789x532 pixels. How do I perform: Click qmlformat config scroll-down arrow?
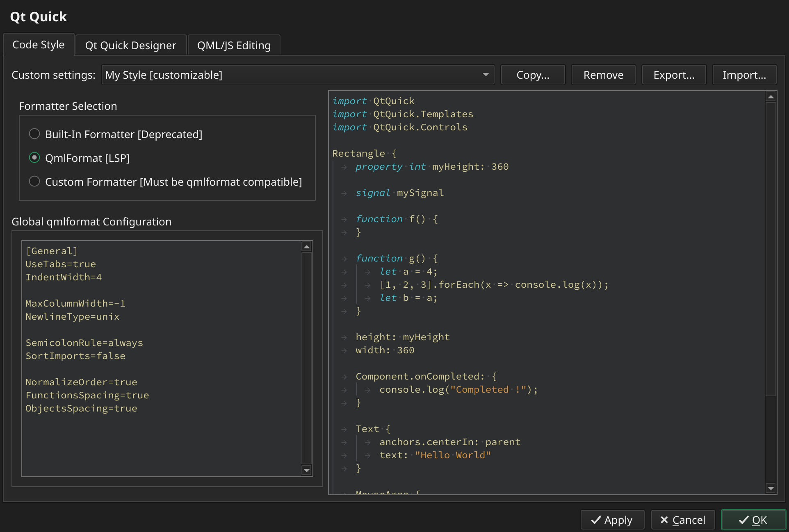click(306, 470)
